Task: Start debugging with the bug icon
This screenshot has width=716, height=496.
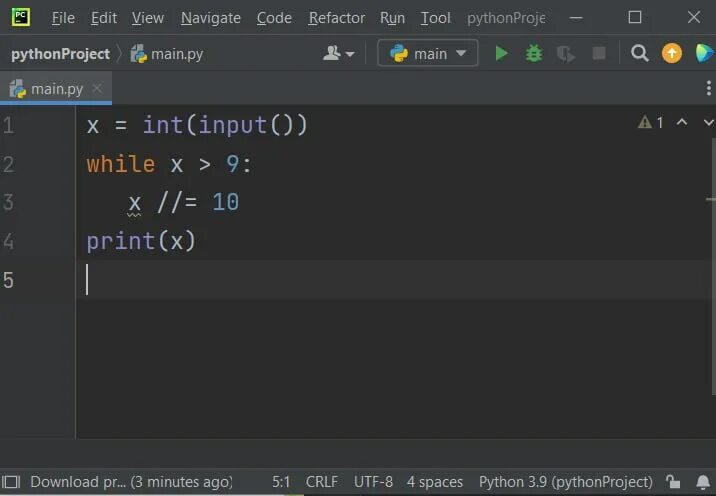Action: pyautogui.click(x=533, y=53)
